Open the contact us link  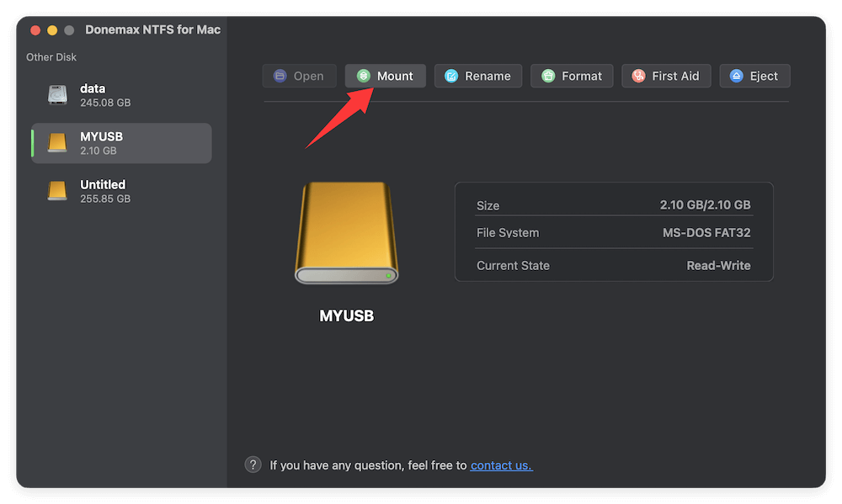tap(501, 464)
